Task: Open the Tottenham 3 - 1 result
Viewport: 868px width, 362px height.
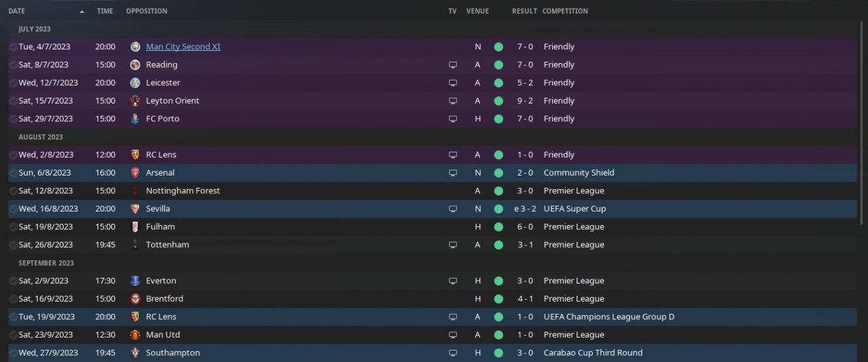Action: 525,245
